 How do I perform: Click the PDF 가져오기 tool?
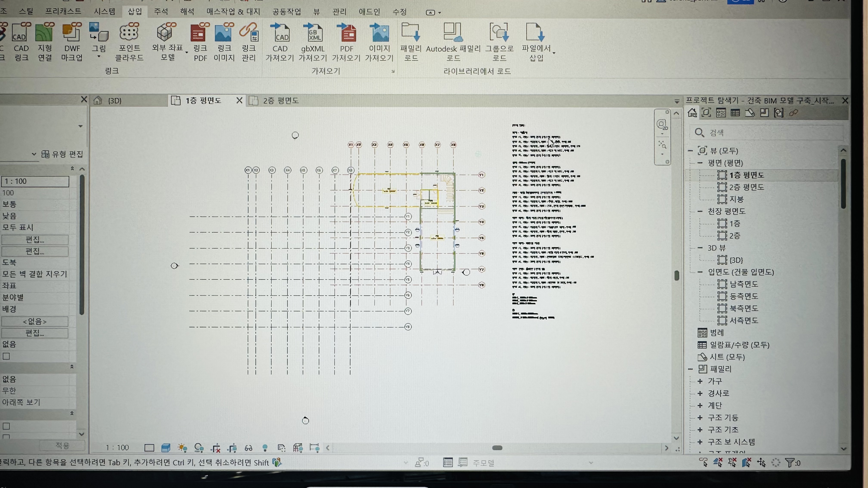point(346,42)
